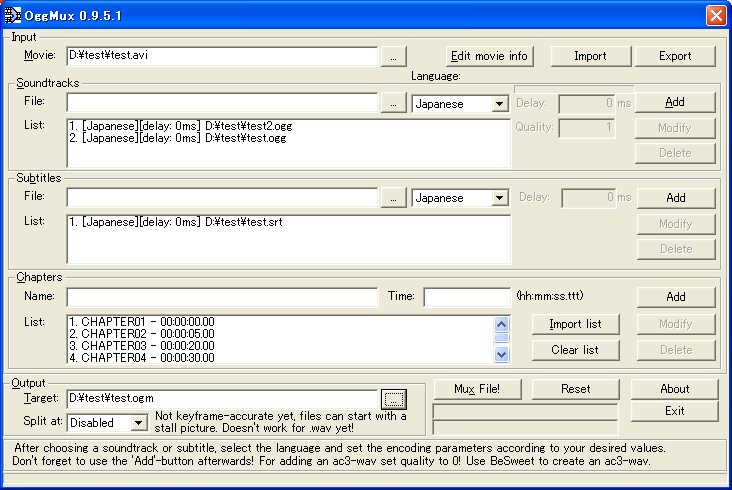Browse for the input movie file
The height and width of the screenshot is (490, 732).
[395, 56]
